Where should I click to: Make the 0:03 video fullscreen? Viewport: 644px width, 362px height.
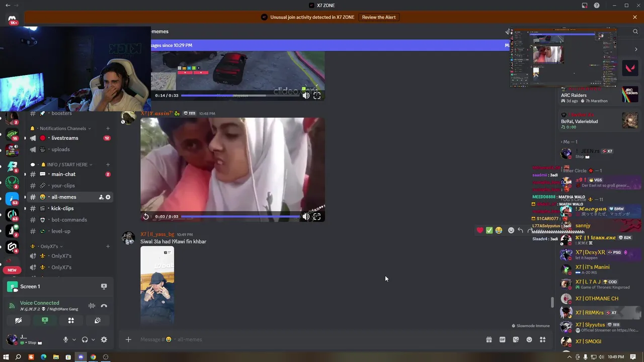pyautogui.click(x=317, y=217)
